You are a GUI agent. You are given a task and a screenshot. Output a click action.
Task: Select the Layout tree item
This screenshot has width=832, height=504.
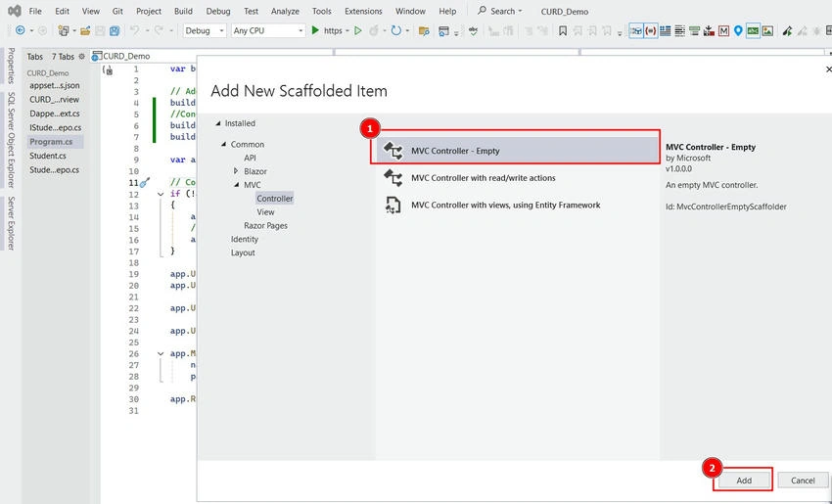click(x=243, y=252)
